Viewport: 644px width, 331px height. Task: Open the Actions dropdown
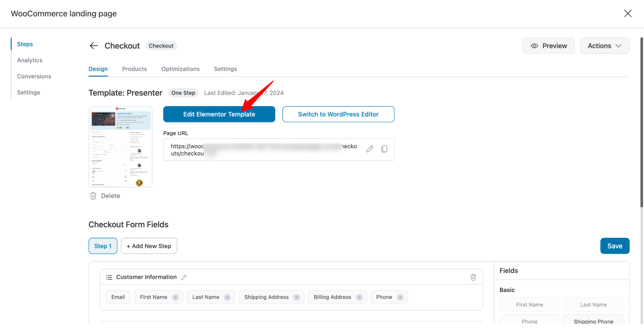[x=605, y=45]
